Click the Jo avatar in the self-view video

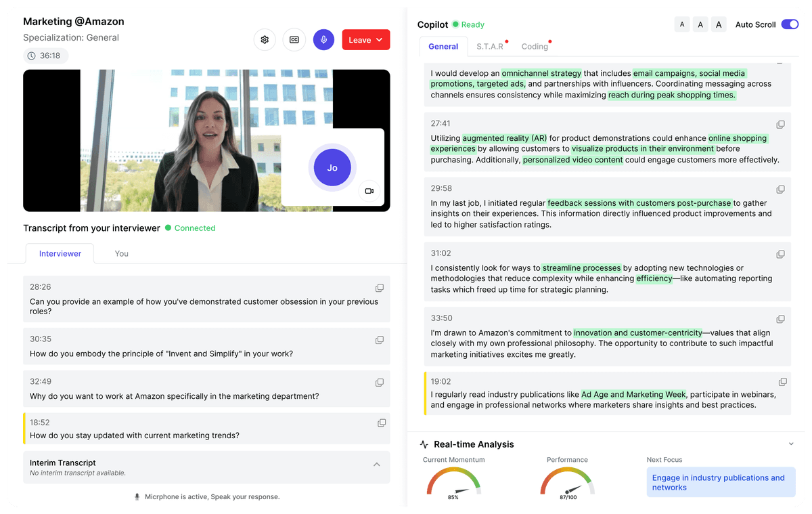click(332, 167)
